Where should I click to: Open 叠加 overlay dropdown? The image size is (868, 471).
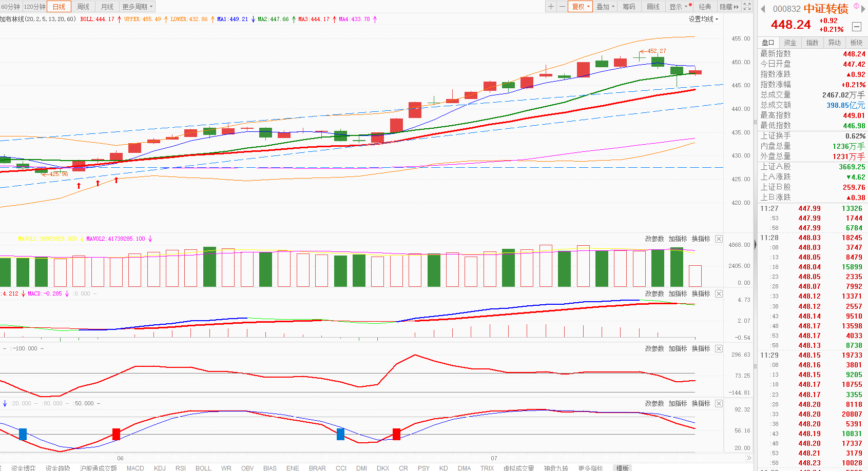pyautogui.click(x=605, y=7)
